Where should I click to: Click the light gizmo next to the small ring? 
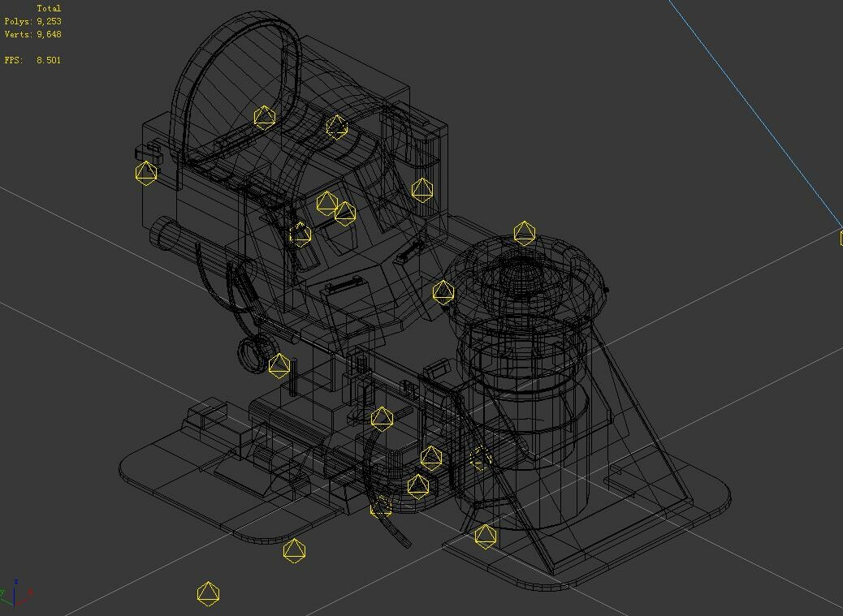[x=279, y=366]
